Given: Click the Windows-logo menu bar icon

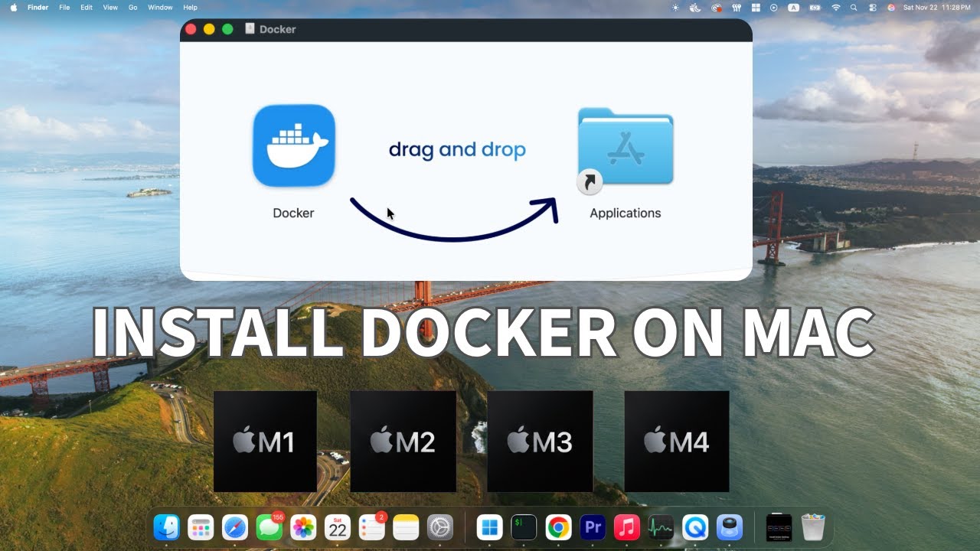Looking at the screenshot, I should pos(756,7).
